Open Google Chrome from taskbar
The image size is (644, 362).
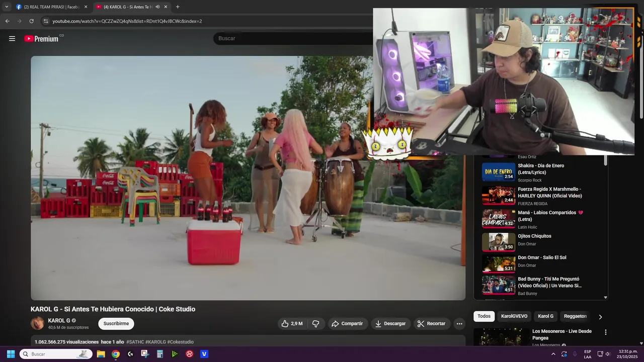tap(116, 354)
